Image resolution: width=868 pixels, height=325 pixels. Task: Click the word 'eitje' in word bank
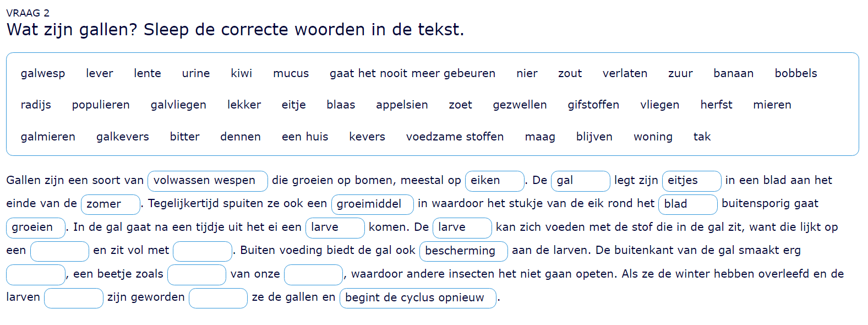pos(293,105)
